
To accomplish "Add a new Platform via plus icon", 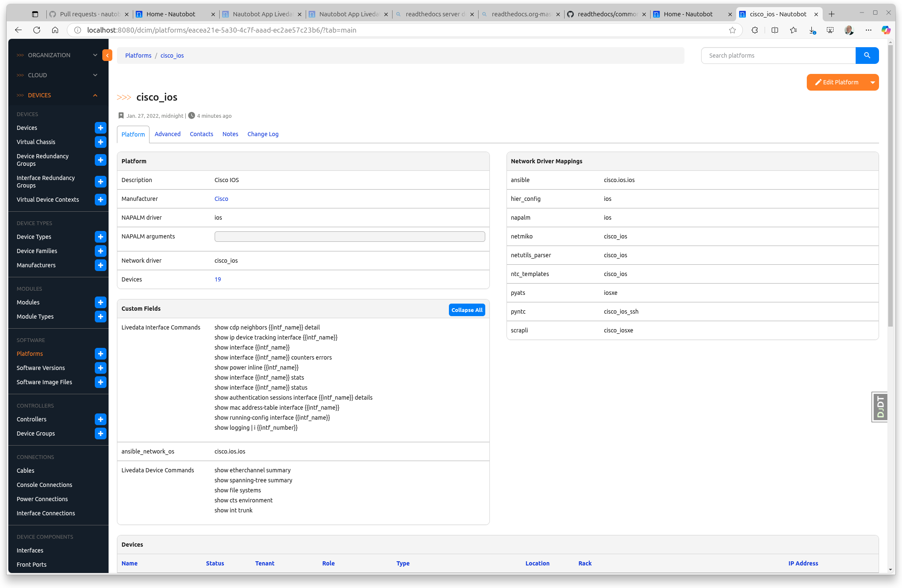I will click(x=100, y=354).
